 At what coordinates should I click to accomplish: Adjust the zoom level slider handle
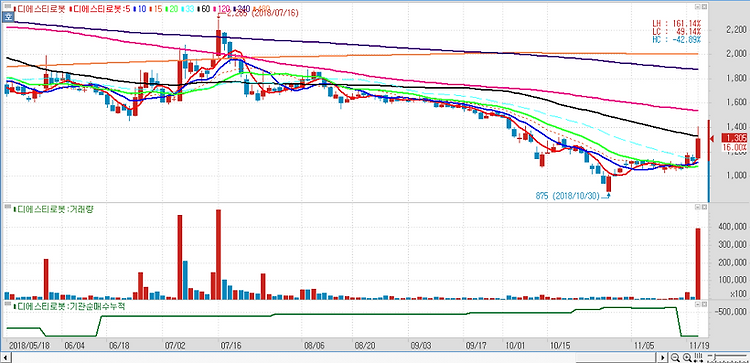715,356
